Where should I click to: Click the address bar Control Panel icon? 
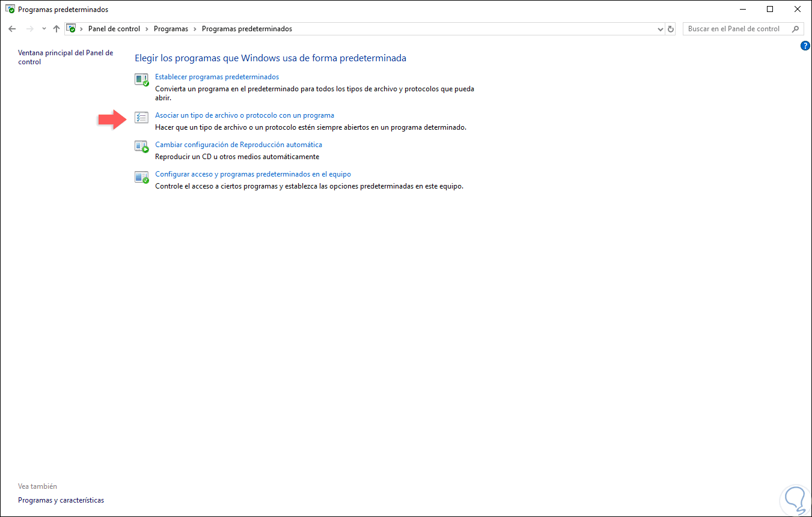coord(72,29)
